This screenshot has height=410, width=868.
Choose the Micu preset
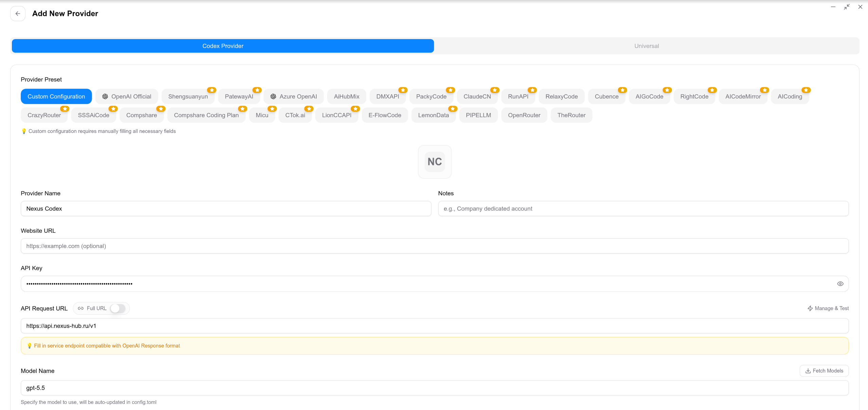pos(262,115)
